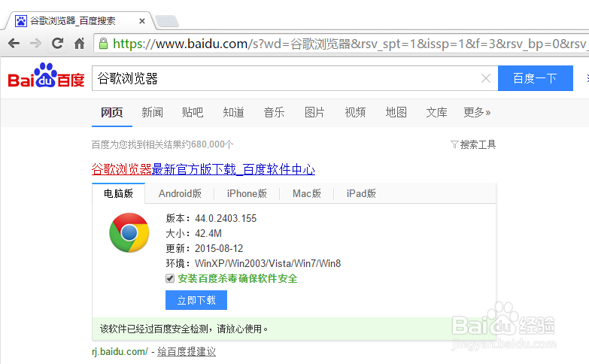Click the size value 42.4M
The width and height of the screenshot is (589, 364).
point(208,233)
